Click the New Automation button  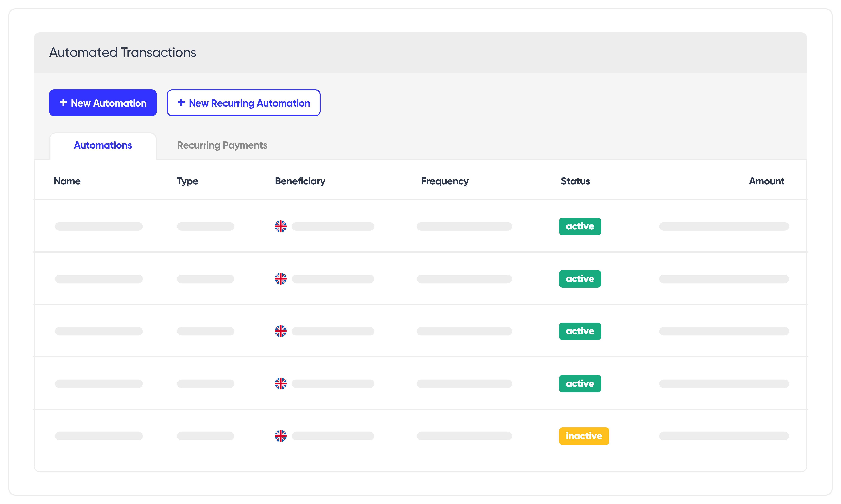103,103
